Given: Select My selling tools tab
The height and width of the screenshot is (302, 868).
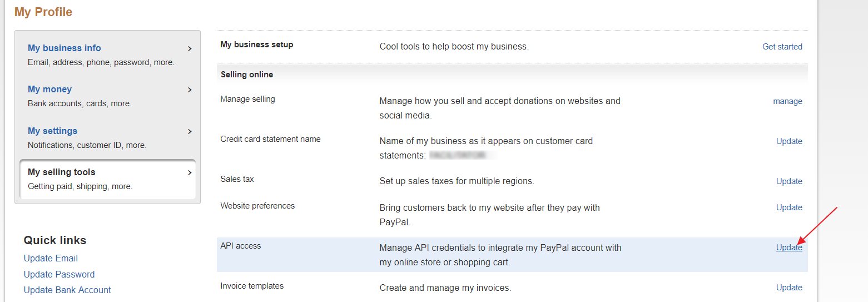Looking at the screenshot, I should (107, 179).
